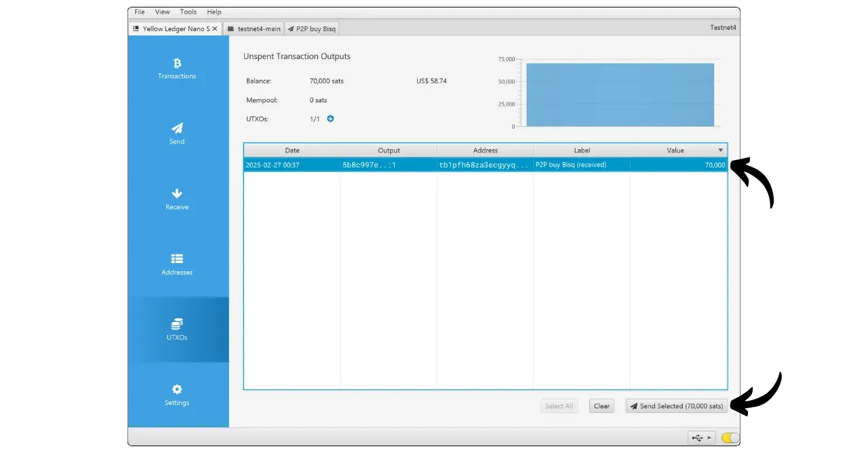
Task: Open the Transactions view in the sidebar
Action: click(177, 68)
